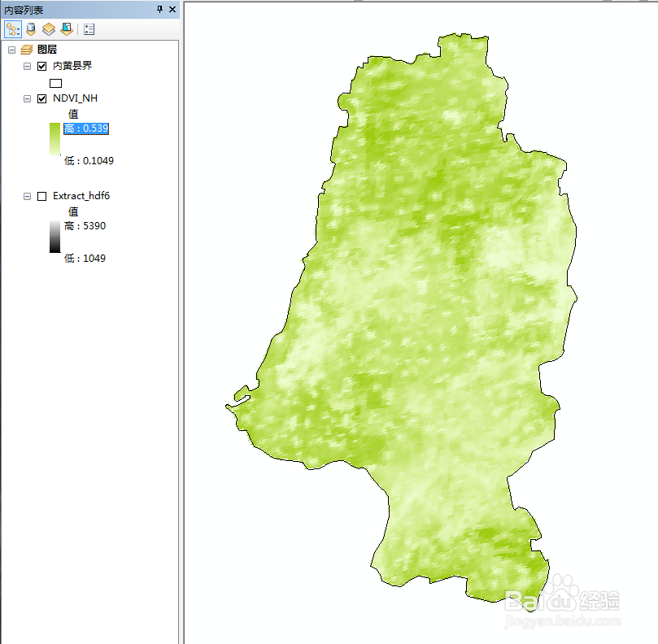The height and width of the screenshot is (644, 658).
Task: Collapse the NDVI_NH layer legend
Action: [28, 99]
